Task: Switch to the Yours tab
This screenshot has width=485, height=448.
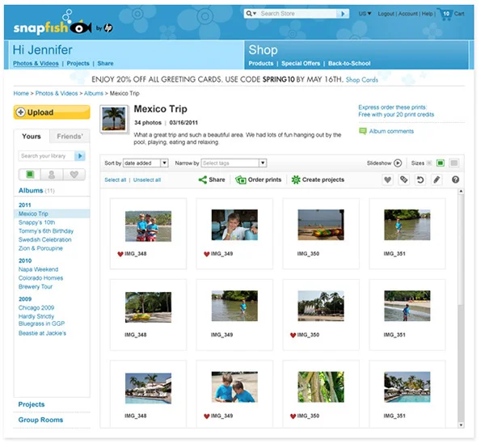Action: click(32, 137)
